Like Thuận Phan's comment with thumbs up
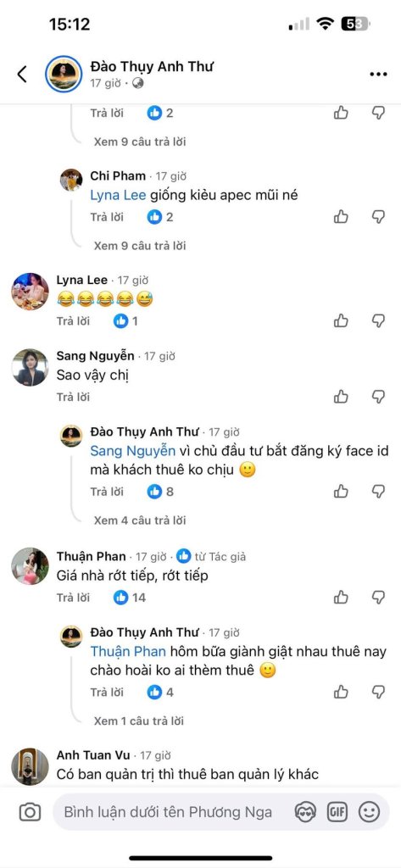Image resolution: width=401 pixels, height=868 pixels. tap(341, 598)
